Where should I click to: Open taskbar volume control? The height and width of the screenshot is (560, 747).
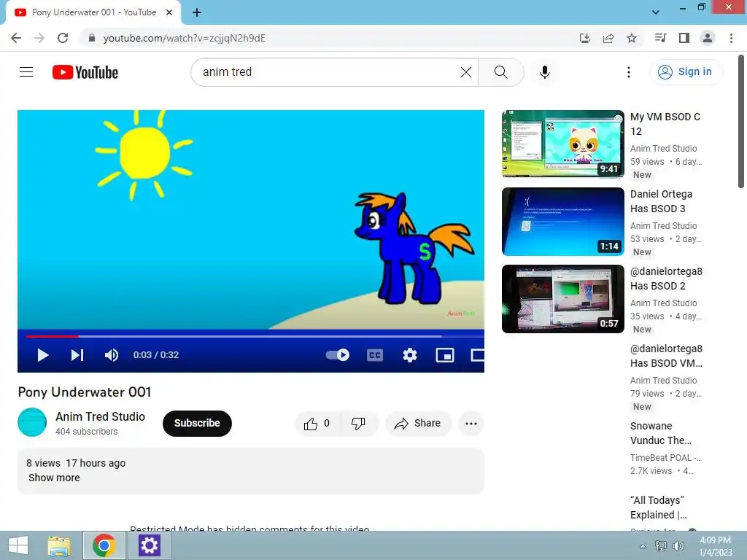[678, 546]
